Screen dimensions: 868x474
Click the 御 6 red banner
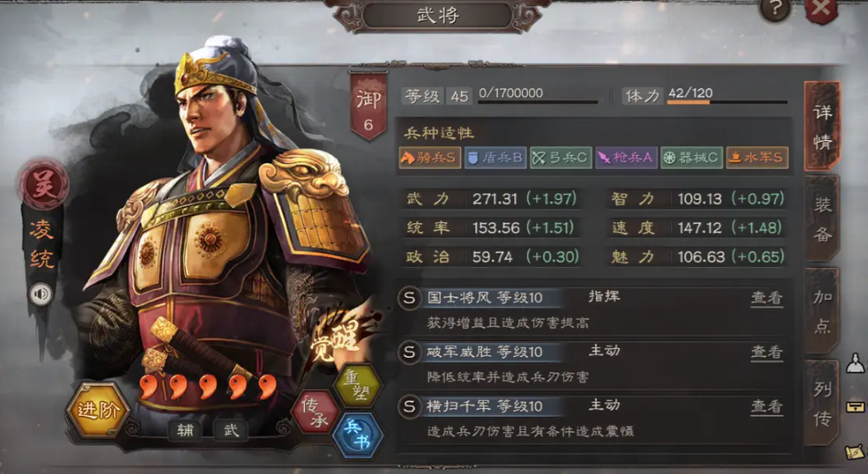368,105
